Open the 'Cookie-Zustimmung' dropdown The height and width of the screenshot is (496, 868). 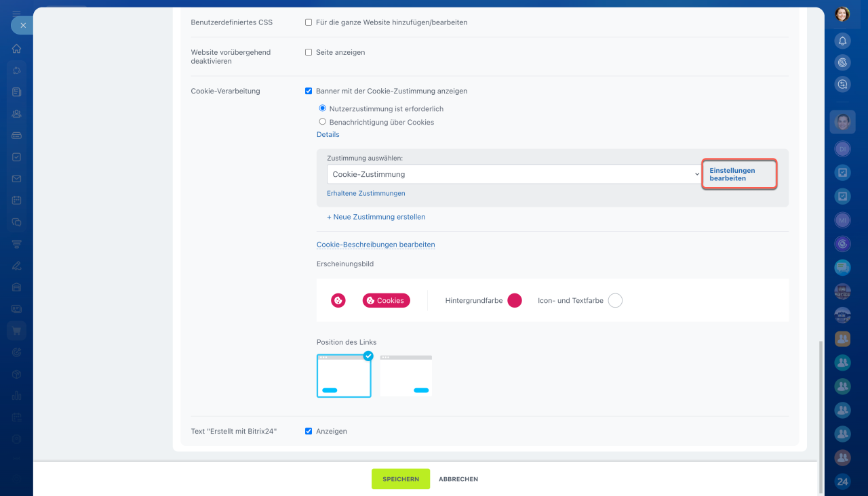pyautogui.click(x=515, y=174)
